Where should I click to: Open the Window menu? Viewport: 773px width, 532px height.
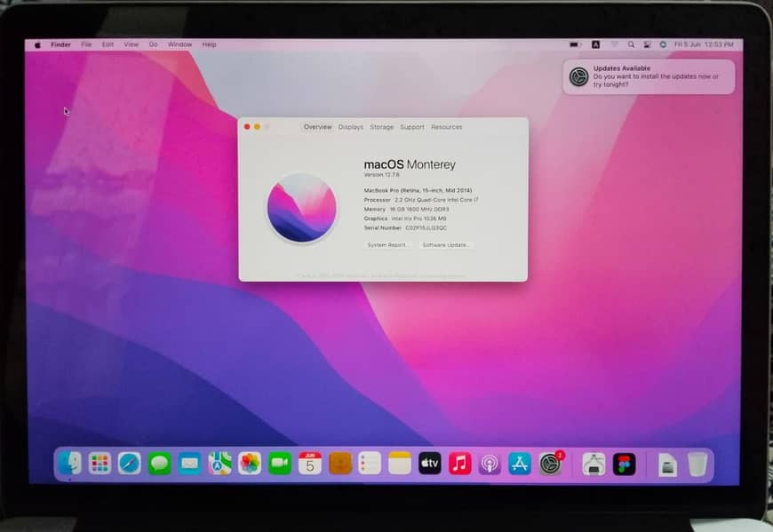[180, 44]
